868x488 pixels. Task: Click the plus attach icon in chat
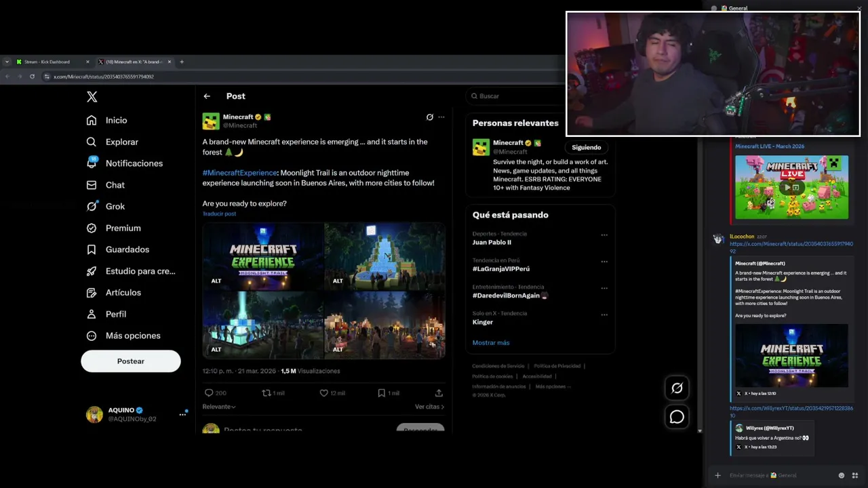click(717, 476)
